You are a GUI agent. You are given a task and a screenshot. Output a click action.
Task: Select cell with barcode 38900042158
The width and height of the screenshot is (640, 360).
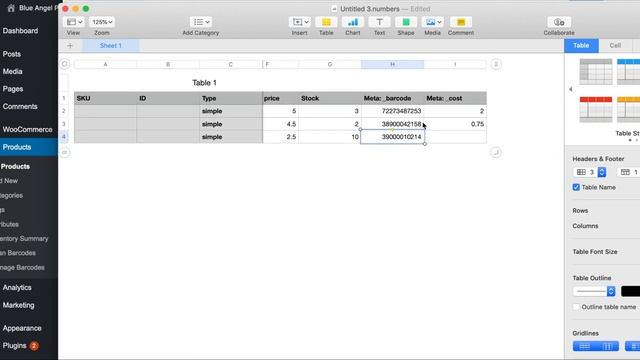(x=392, y=124)
